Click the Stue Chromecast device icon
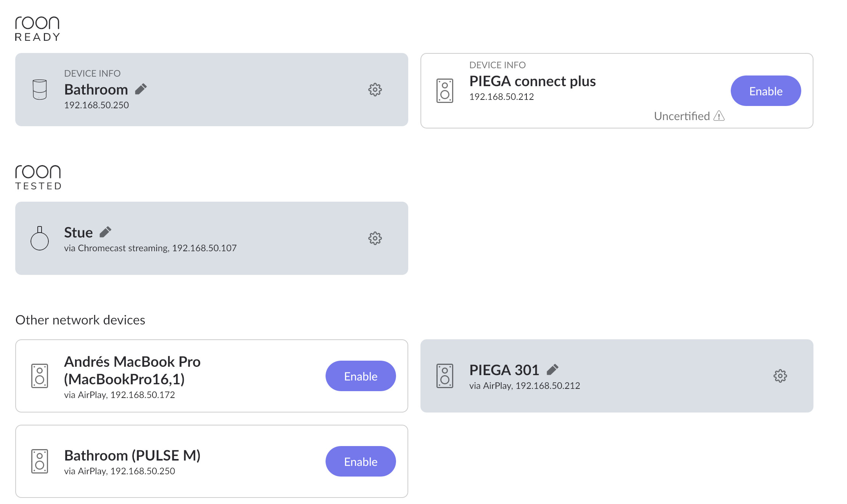847x504 pixels. coord(40,238)
